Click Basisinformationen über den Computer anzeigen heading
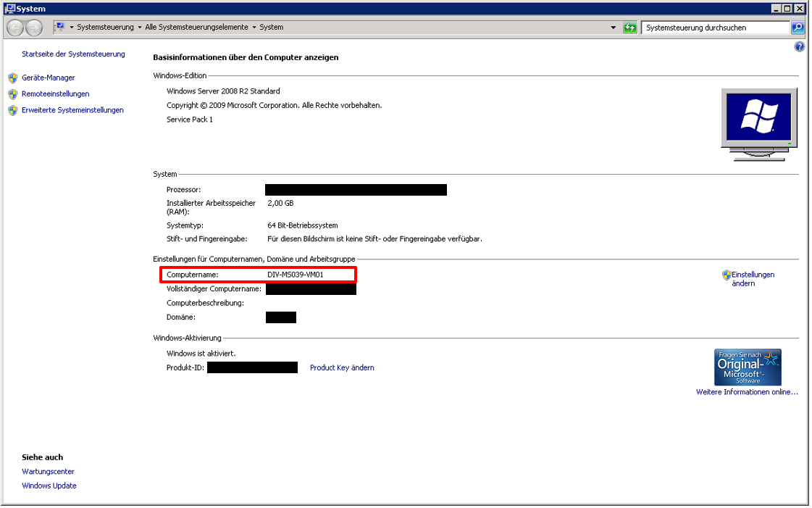 coord(246,57)
